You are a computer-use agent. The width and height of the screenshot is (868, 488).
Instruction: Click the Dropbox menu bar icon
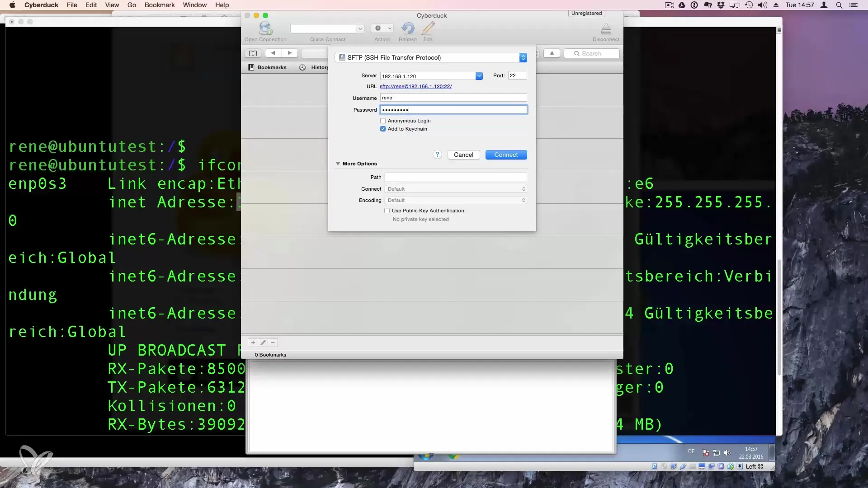[721, 5]
